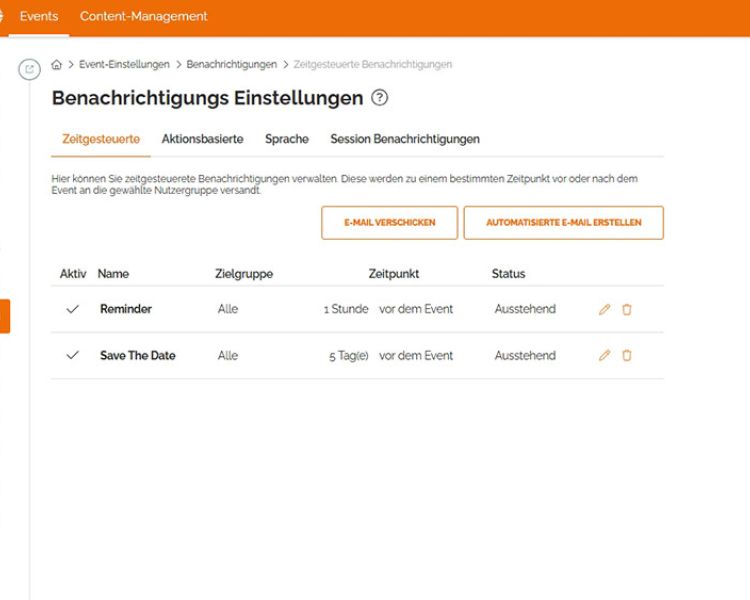Go to Event-Einstellungen breadcrumb link

click(124, 65)
